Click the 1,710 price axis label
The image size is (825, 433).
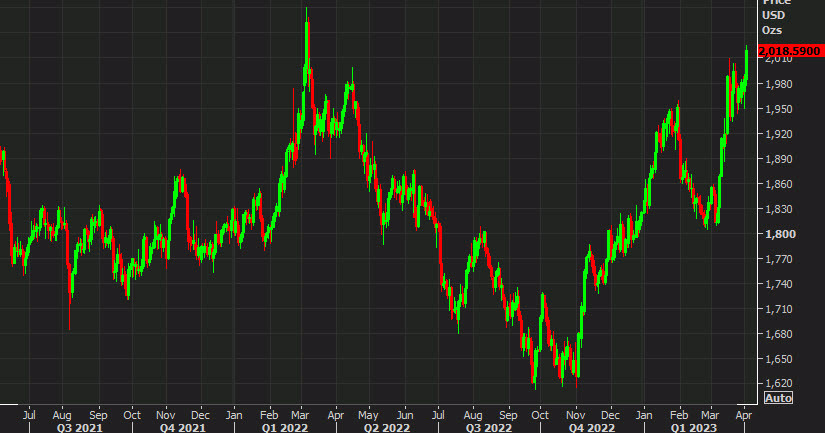point(779,309)
